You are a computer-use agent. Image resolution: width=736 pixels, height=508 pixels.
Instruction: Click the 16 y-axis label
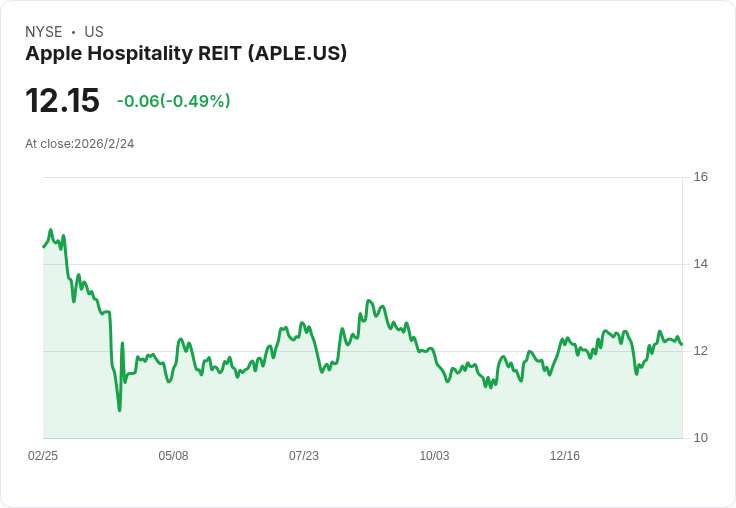click(701, 177)
